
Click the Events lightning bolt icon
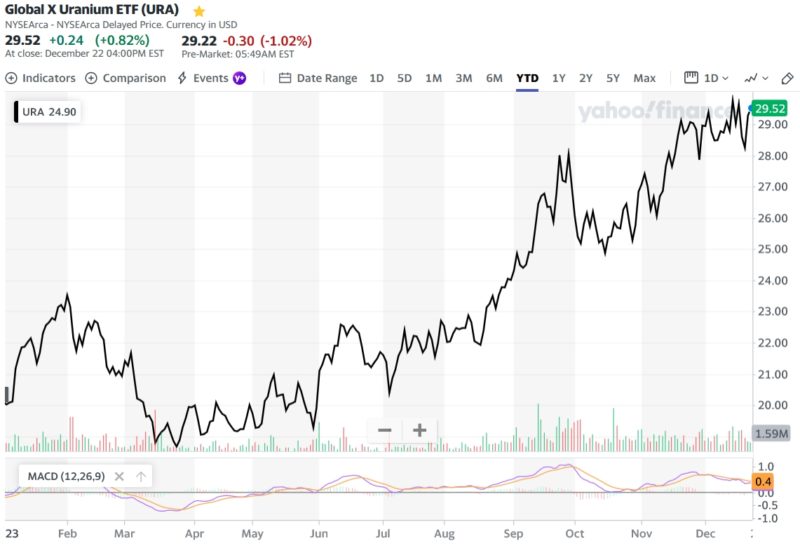coord(182,78)
